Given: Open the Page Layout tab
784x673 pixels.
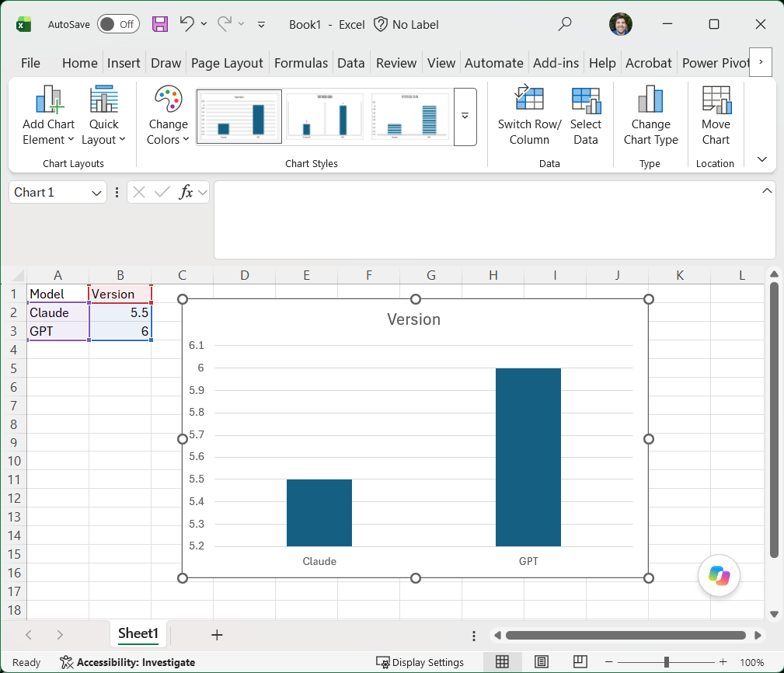Looking at the screenshot, I should click(x=227, y=63).
